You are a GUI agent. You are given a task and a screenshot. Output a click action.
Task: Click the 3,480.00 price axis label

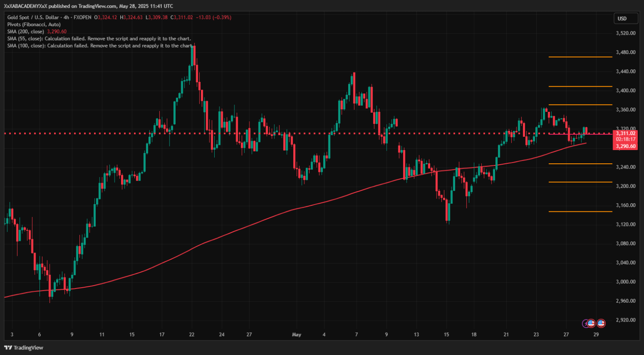(x=626, y=52)
